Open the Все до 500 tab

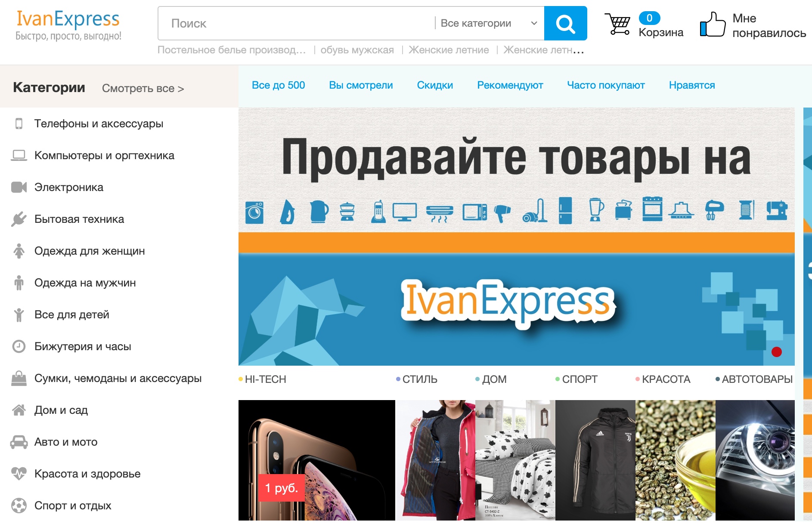[x=278, y=85]
